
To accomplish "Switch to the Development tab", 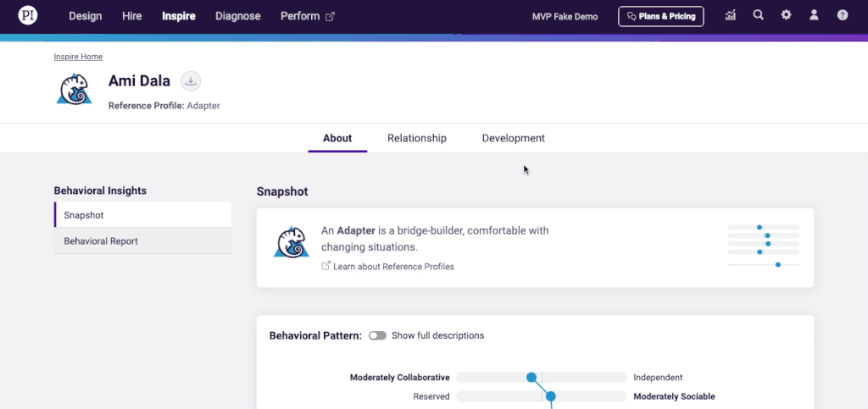I will [x=513, y=138].
